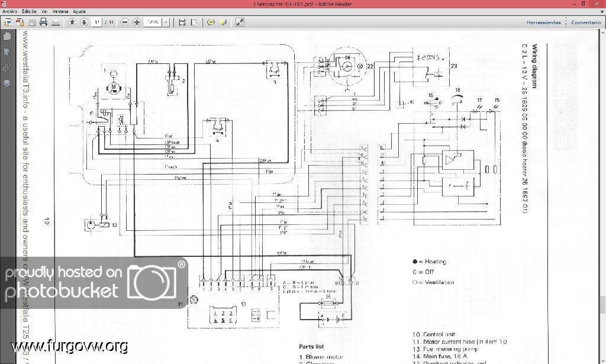Image resolution: width=606 pixels, height=364 pixels.
Task: Click the convert file toolbar icon
Action: coord(20,22)
